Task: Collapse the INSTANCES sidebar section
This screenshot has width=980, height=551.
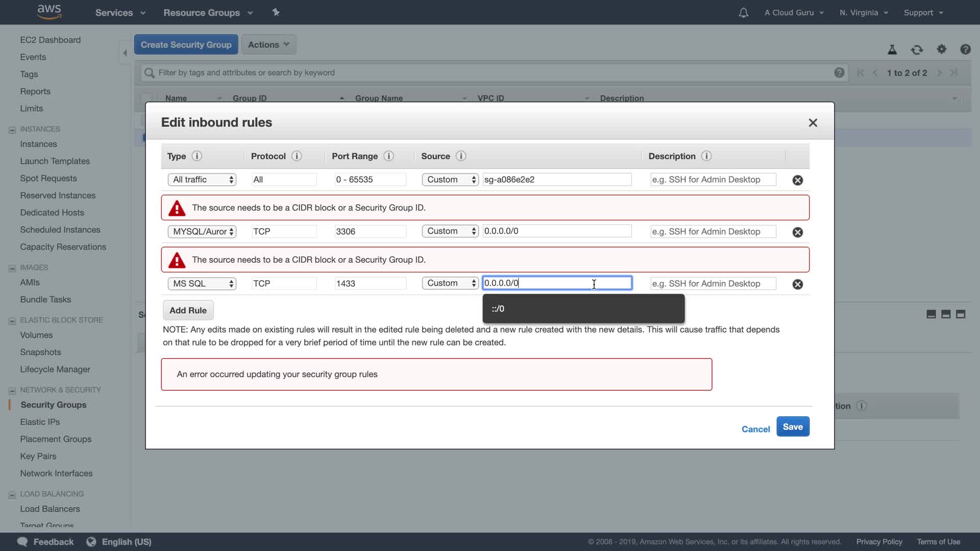Action: tap(12, 130)
